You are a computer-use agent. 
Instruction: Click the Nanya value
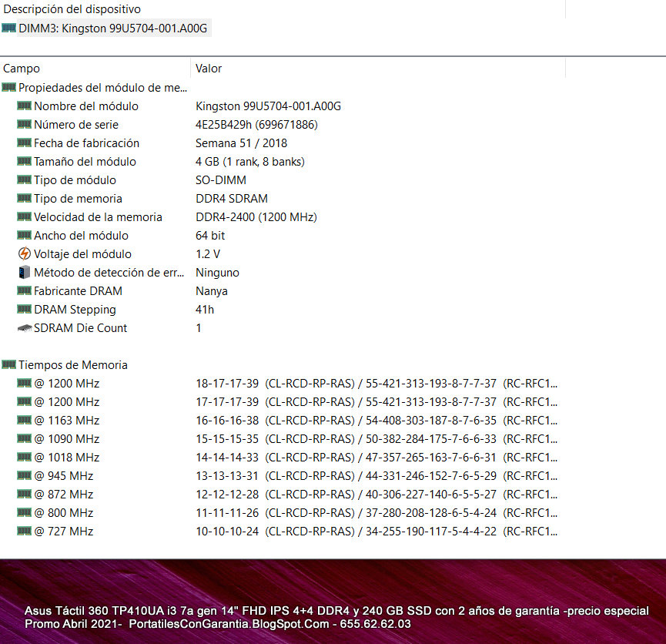(x=212, y=290)
